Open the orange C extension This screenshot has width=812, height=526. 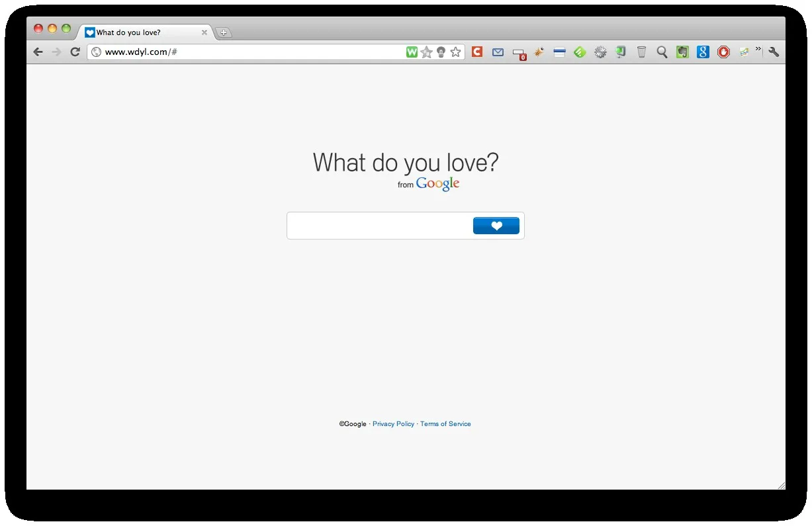click(477, 52)
